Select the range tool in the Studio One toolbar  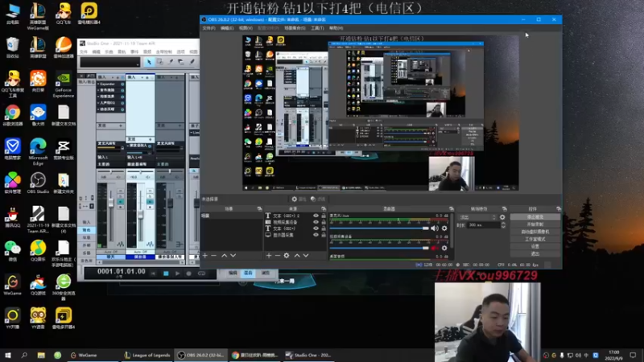click(159, 62)
